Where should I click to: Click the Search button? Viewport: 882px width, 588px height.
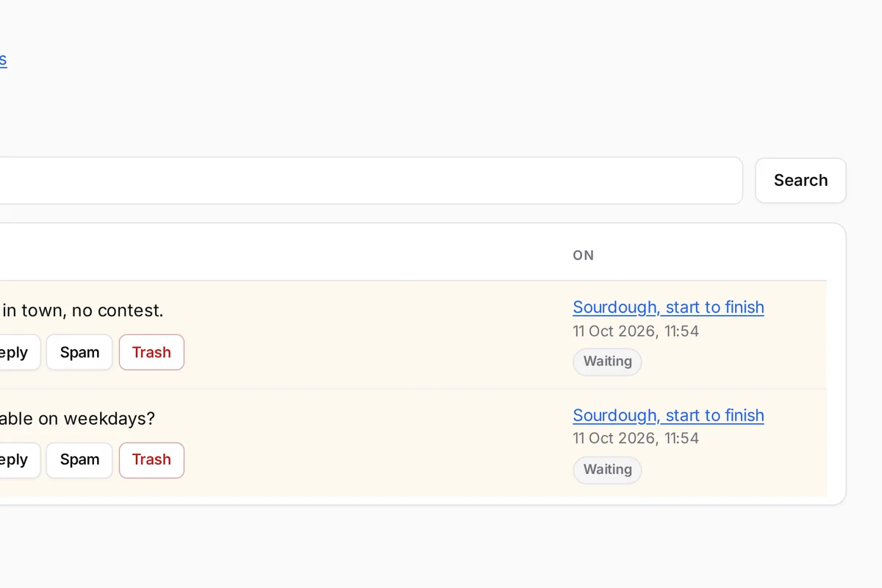800,180
